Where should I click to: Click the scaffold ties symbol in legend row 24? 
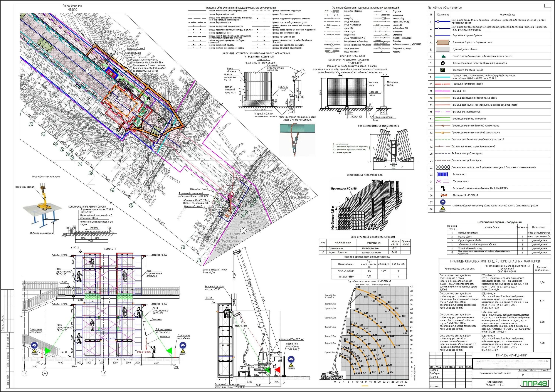pyautogui.click(x=443, y=181)
